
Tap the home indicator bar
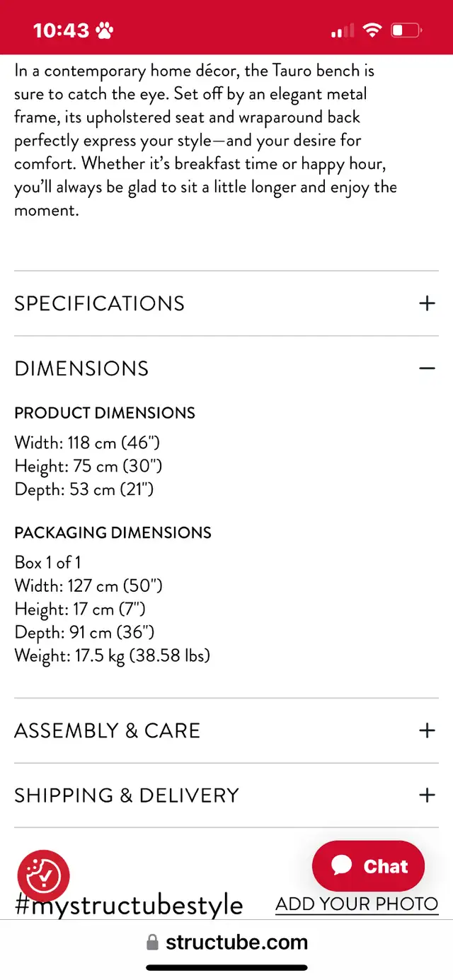click(x=226, y=967)
